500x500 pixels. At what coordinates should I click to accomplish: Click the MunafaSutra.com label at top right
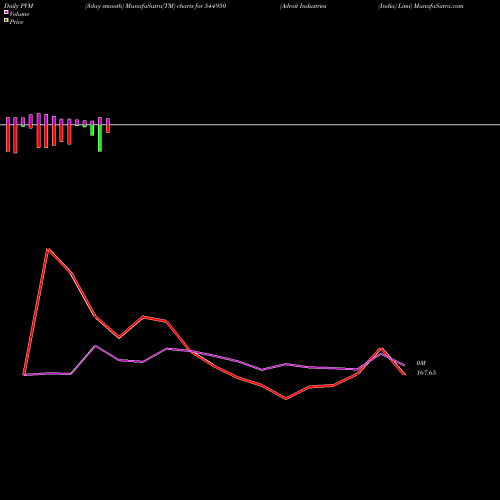pyautogui.click(x=438, y=6)
